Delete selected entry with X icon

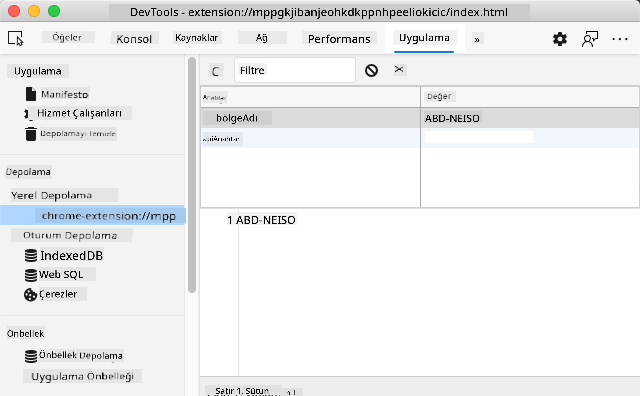click(x=399, y=69)
